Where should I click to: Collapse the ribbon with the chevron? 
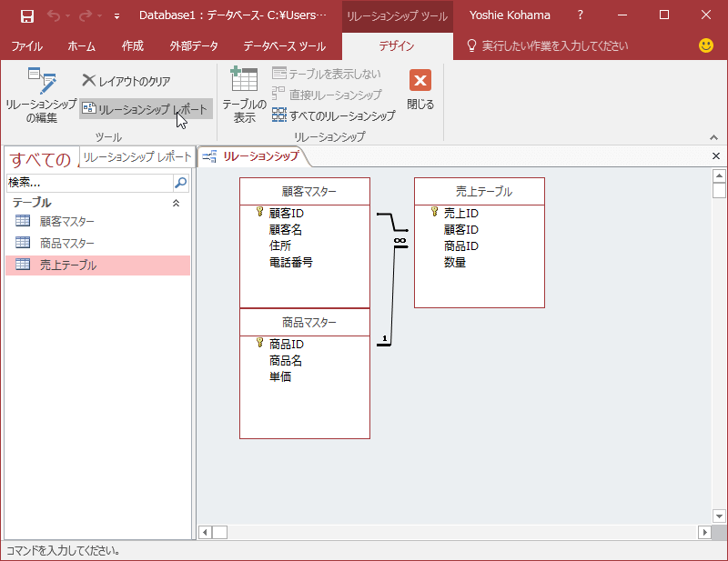click(713, 137)
